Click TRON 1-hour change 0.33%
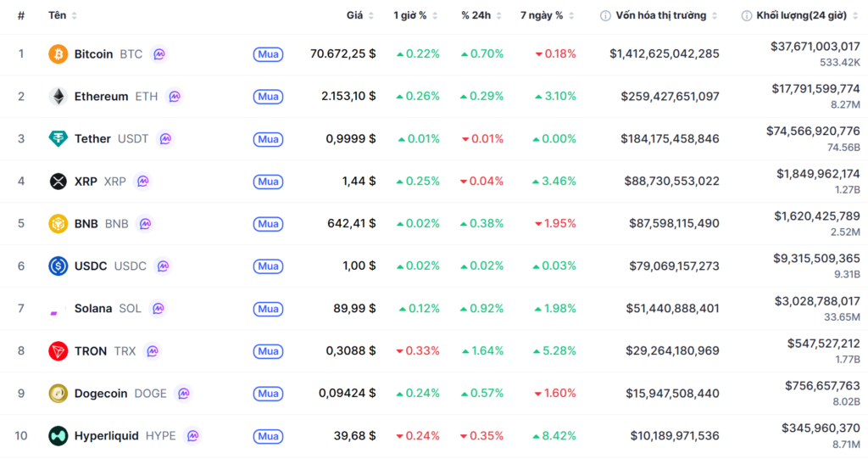This screenshot has height=459, width=868. (x=418, y=351)
